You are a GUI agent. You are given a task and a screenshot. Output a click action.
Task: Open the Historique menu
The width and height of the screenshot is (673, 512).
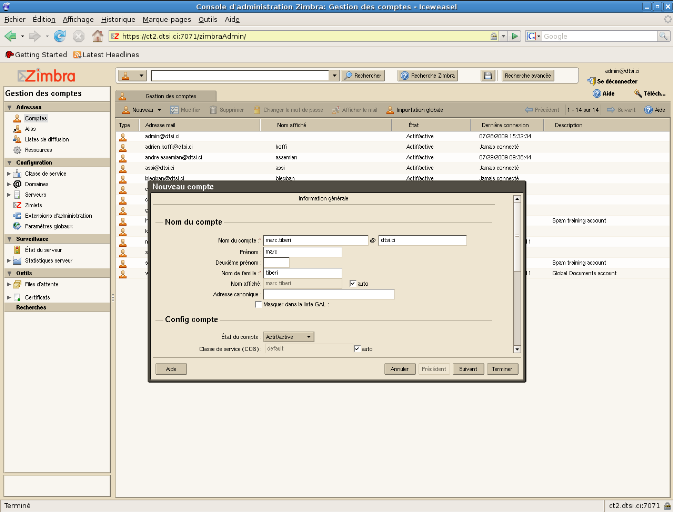click(118, 19)
